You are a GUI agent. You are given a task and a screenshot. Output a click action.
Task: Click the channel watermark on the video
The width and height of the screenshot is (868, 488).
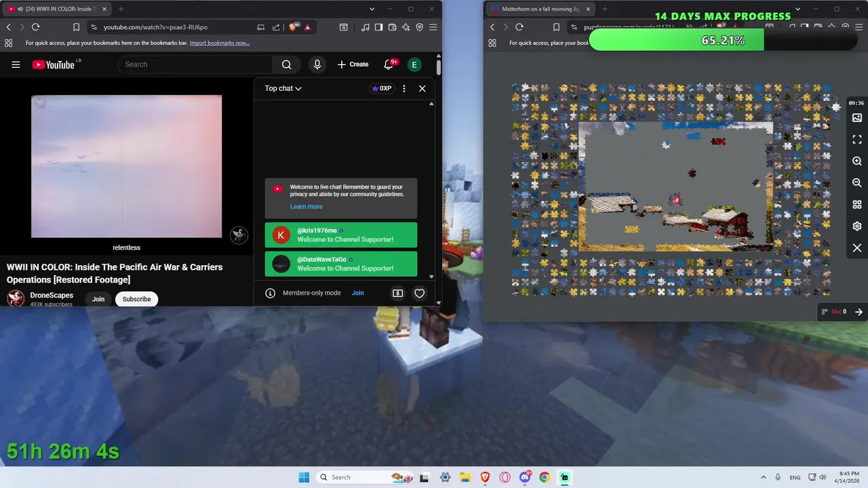239,235
